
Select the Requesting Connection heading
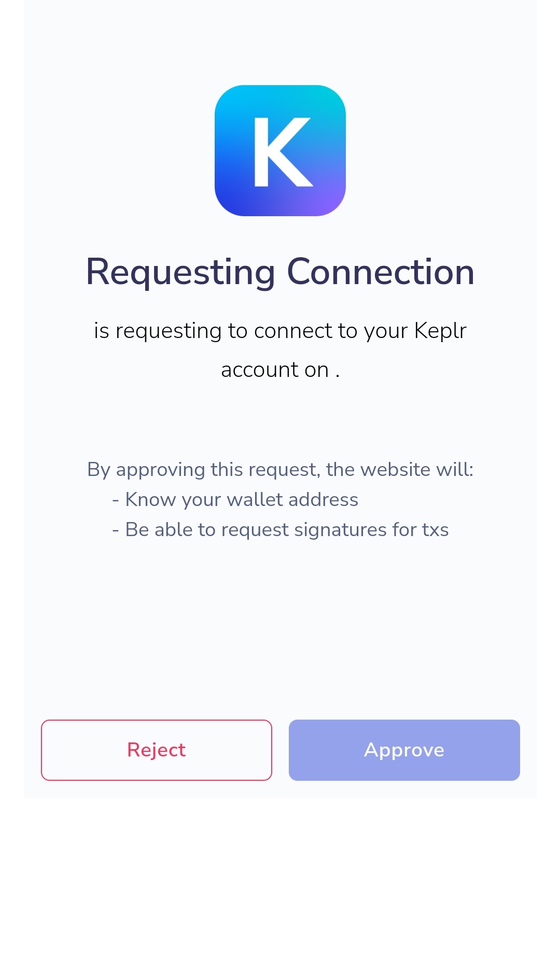[280, 272]
